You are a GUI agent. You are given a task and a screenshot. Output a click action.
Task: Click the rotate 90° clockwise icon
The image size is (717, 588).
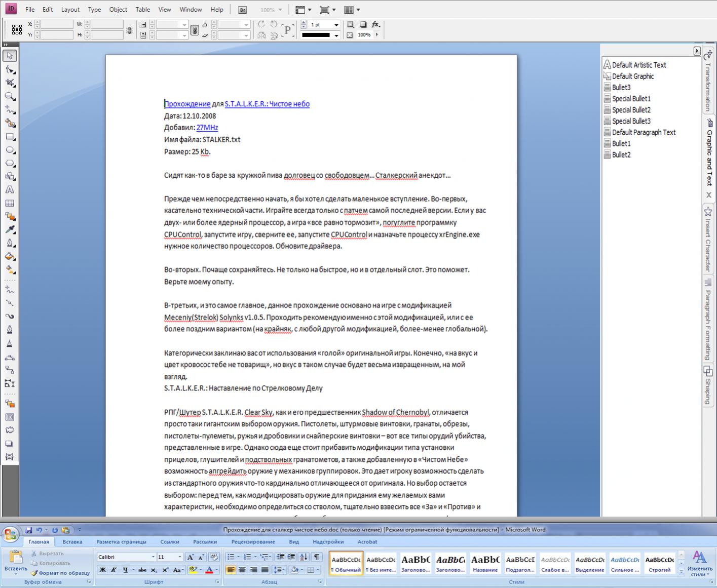261,24
